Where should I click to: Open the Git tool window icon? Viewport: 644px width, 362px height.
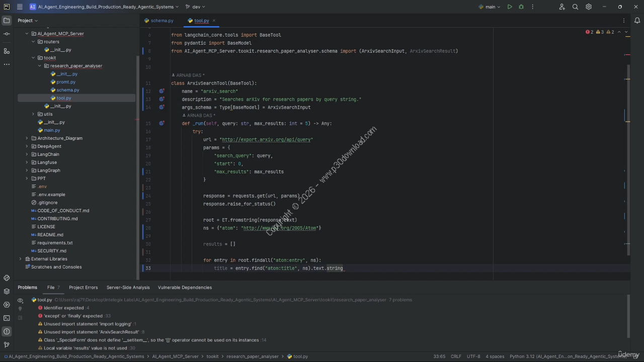(x=7, y=345)
